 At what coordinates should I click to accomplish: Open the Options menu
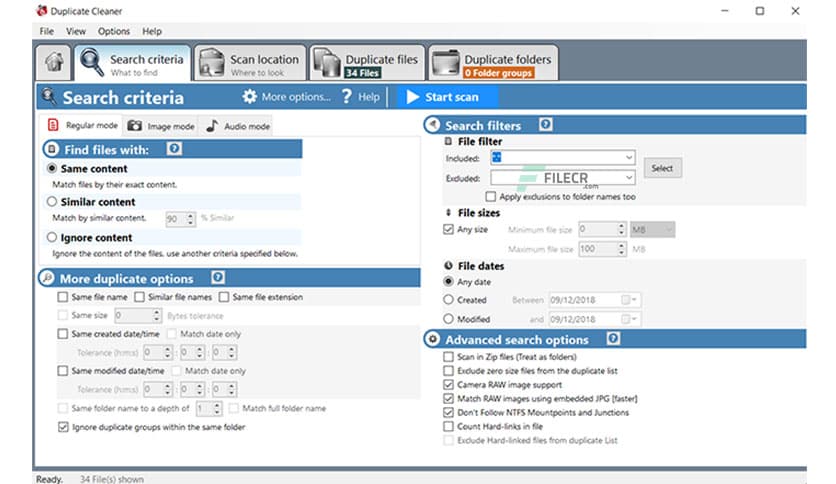pyautogui.click(x=114, y=31)
